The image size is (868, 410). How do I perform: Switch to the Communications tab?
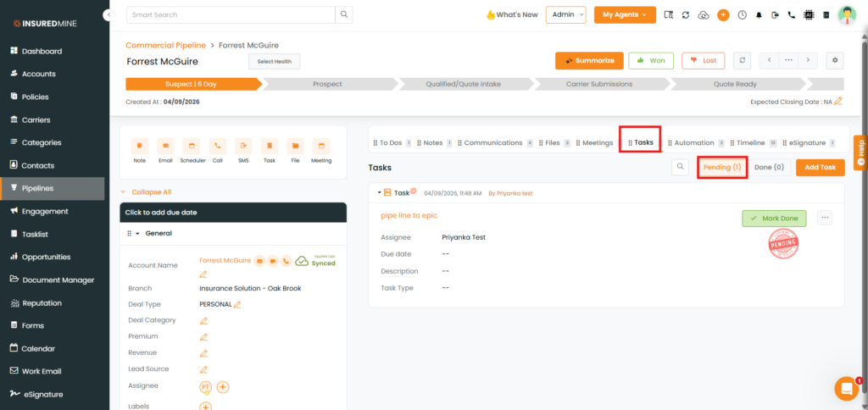click(492, 142)
